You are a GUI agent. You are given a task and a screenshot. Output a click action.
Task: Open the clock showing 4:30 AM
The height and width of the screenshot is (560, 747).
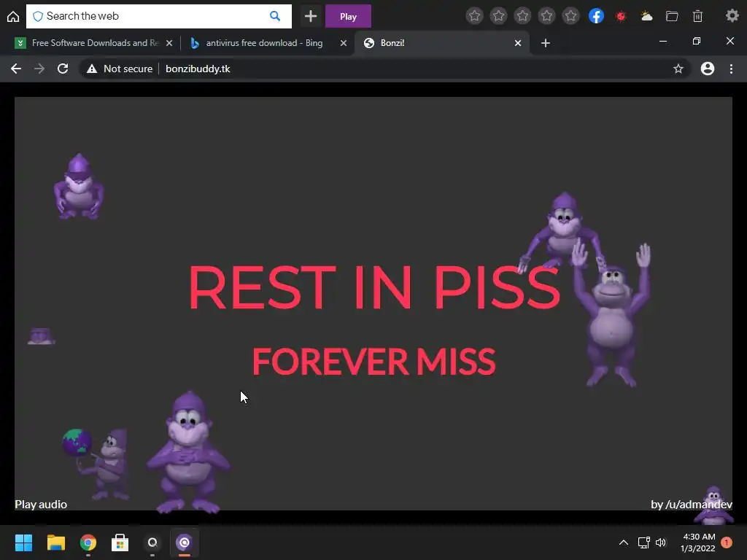click(698, 542)
